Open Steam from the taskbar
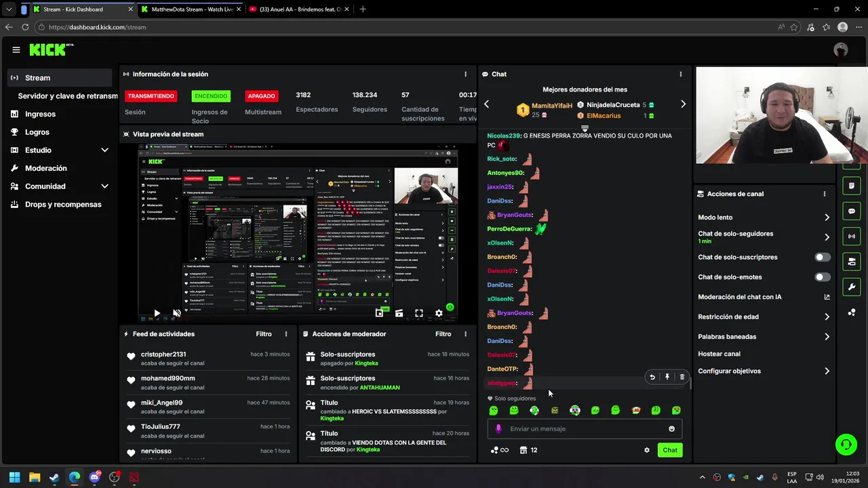Image resolution: width=868 pixels, height=488 pixels. (54, 477)
